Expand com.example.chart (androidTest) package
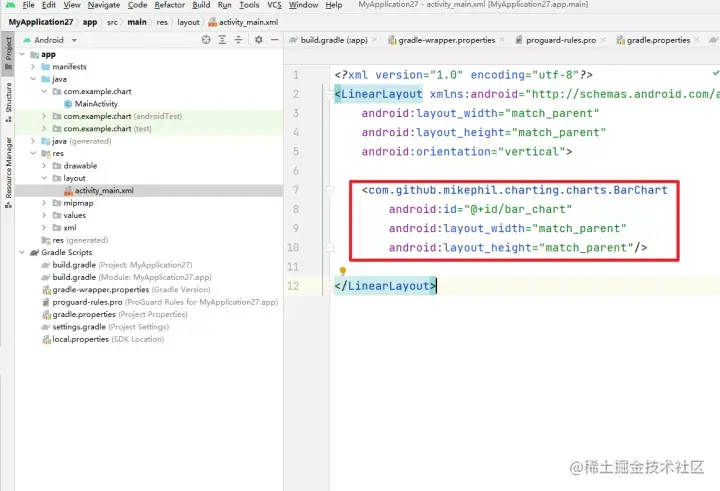Image resolution: width=720 pixels, height=491 pixels. 44,116
